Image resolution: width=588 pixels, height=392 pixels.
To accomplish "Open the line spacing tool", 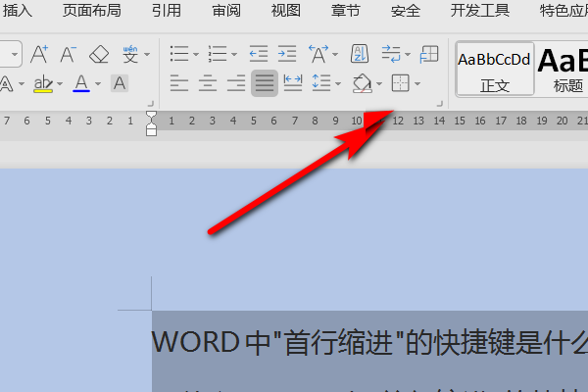I will pyautogui.click(x=321, y=83).
